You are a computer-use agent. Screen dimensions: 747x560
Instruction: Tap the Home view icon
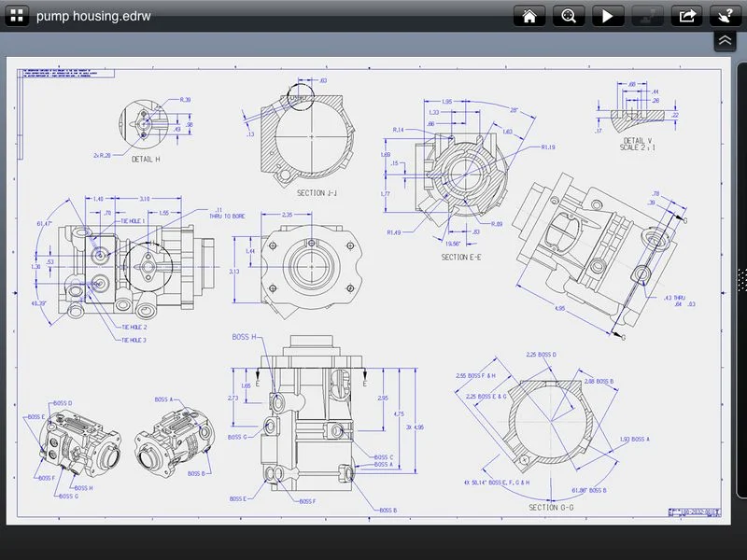pyautogui.click(x=529, y=16)
